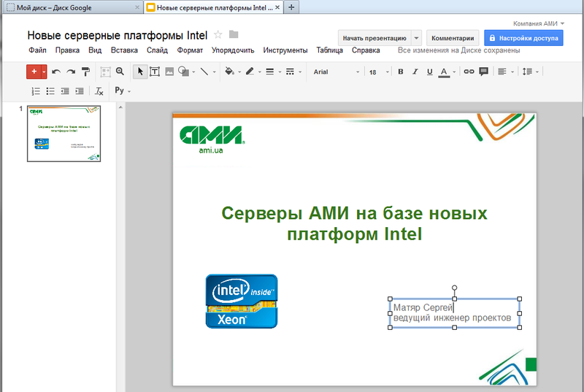
Task: Click the Clear formatting icon
Action: coord(99,91)
